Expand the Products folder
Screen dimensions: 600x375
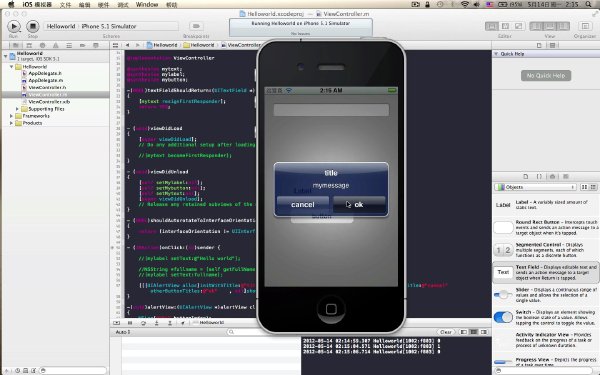click(x=11, y=123)
